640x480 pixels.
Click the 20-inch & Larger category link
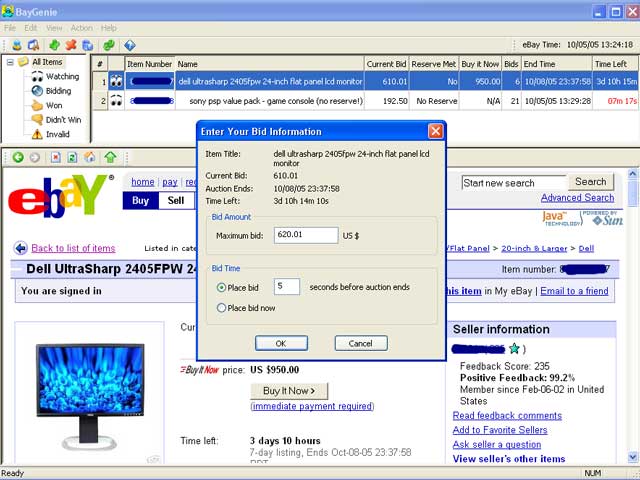click(x=534, y=249)
